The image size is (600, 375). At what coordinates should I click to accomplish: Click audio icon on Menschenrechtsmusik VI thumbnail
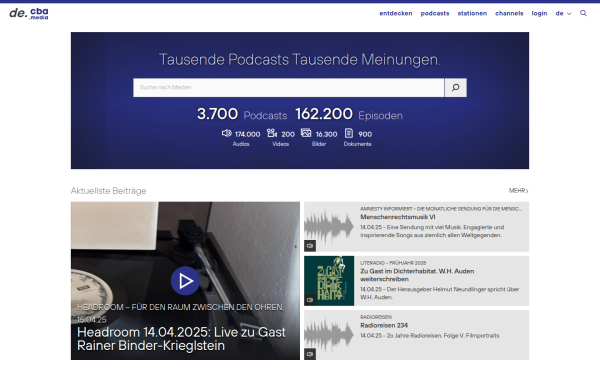(x=310, y=246)
